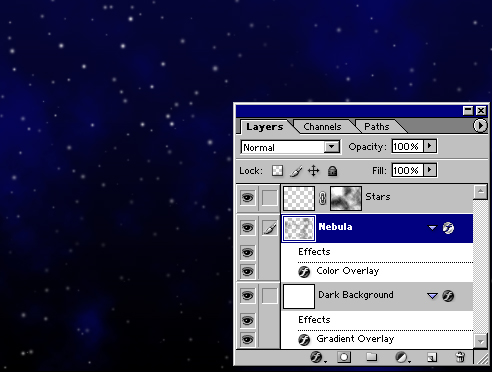Click the trash icon to delete the layer
This screenshot has width=492, height=372.
(x=460, y=357)
